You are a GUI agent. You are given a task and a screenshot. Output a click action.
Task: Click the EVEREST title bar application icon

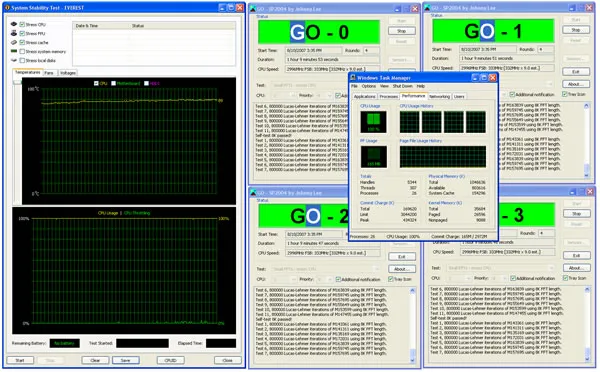(7, 8)
